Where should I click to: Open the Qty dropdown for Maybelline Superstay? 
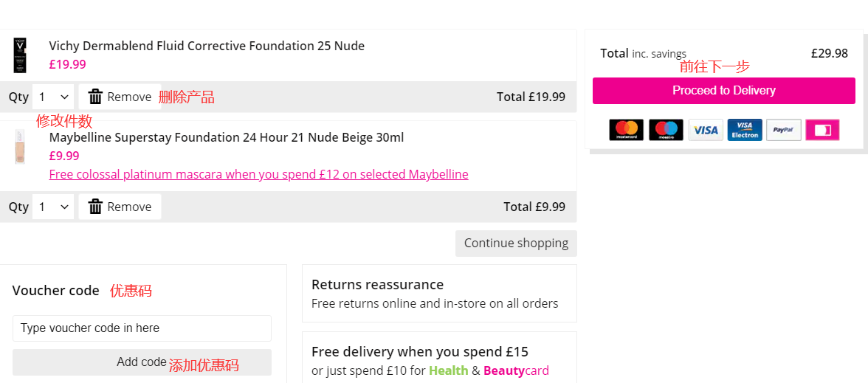tap(53, 207)
